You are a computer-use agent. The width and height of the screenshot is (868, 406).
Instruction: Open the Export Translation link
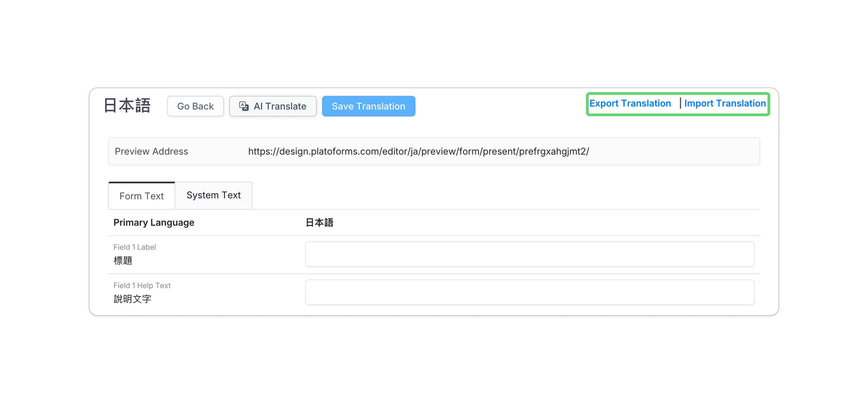click(630, 103)
